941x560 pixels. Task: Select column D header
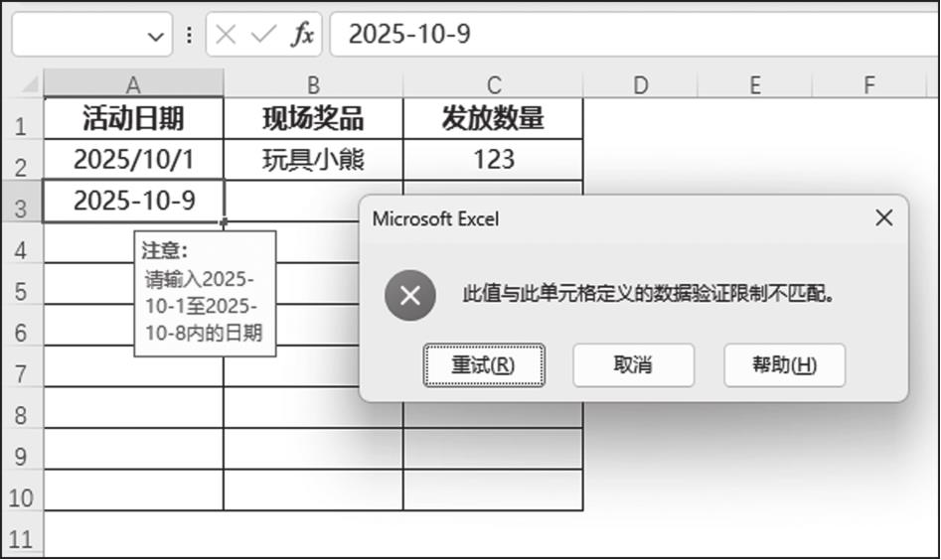click(640, 84)
